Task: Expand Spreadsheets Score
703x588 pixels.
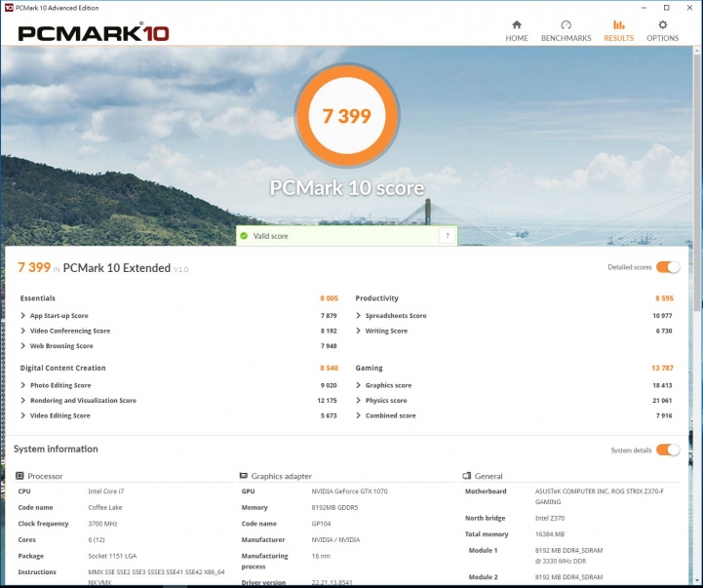Action: [x=358, y=316]
